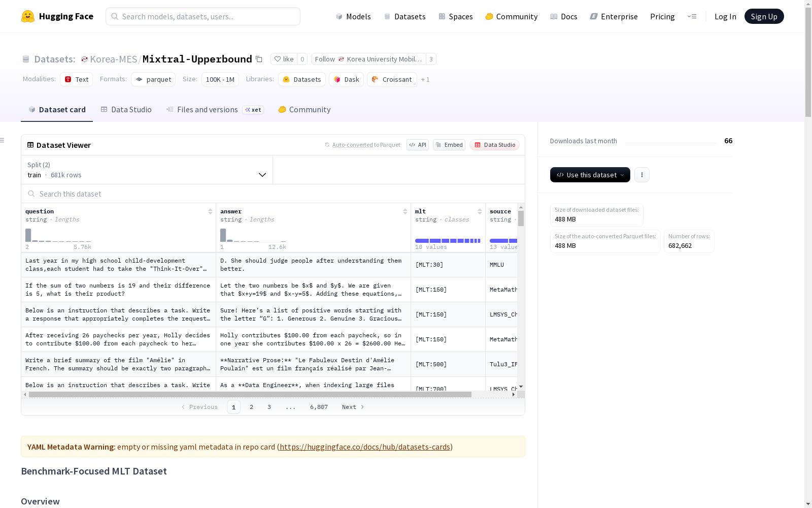The width and height of the screenshot is (812, 508).
Task: Copy dataset name with the copy icon
Action: (x=259, y=59)
